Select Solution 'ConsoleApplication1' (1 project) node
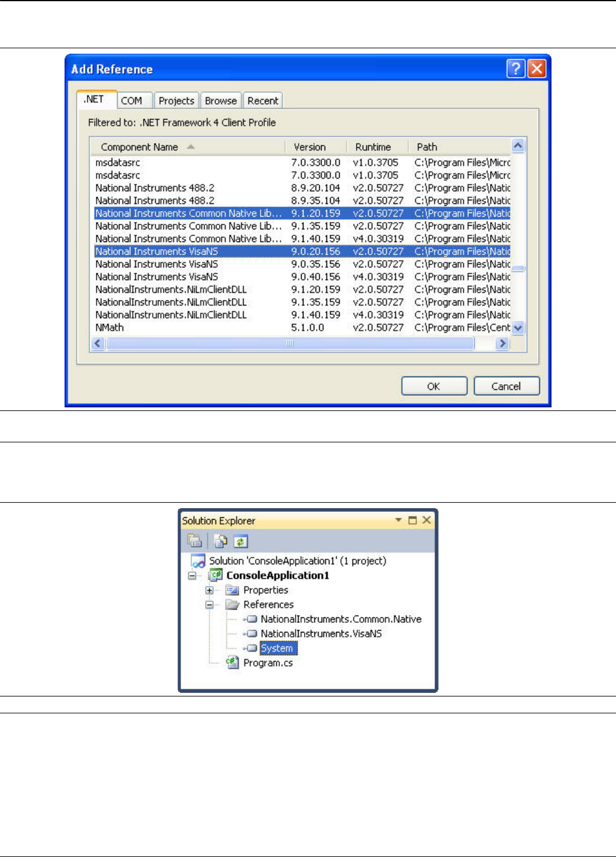The width and height of the screenshot is (616, 857). pyautogui.click(x=297, y=561)
